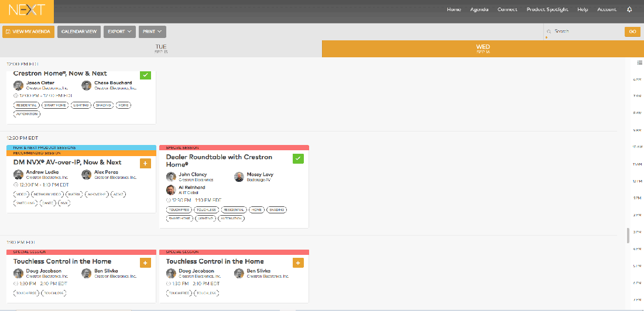
Task: Click SMART HOME tag on Crestron Home Now & Next card
Action: pos(55,105)
